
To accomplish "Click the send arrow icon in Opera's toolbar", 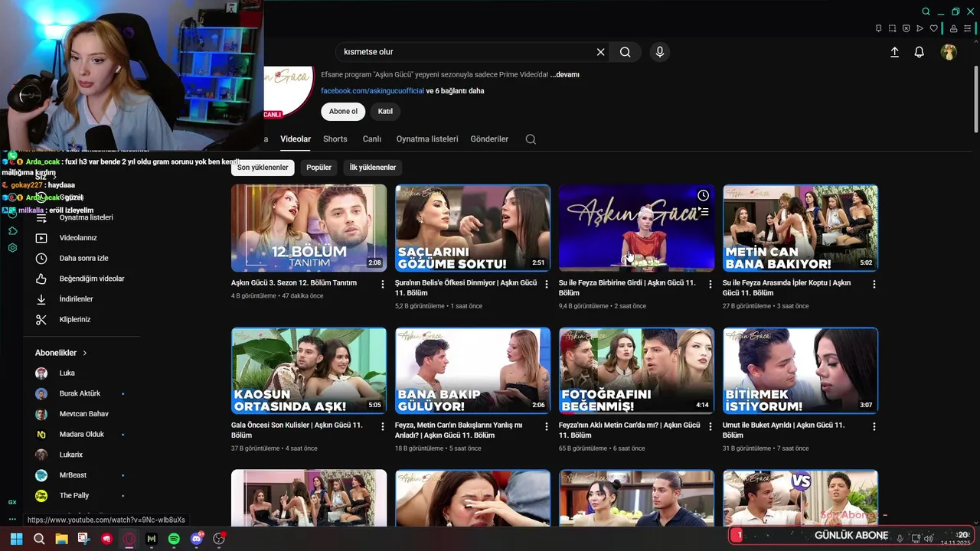I will click(x=920, y=28).
